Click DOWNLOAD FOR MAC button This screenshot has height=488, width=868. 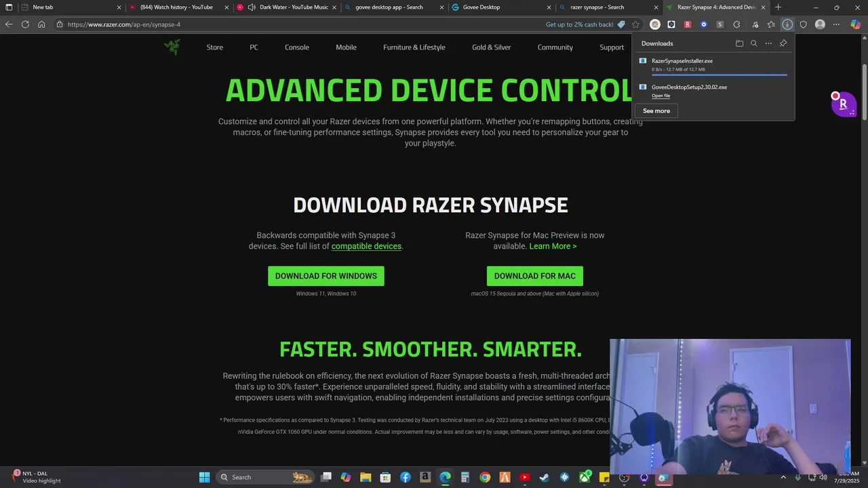(535, 276)
